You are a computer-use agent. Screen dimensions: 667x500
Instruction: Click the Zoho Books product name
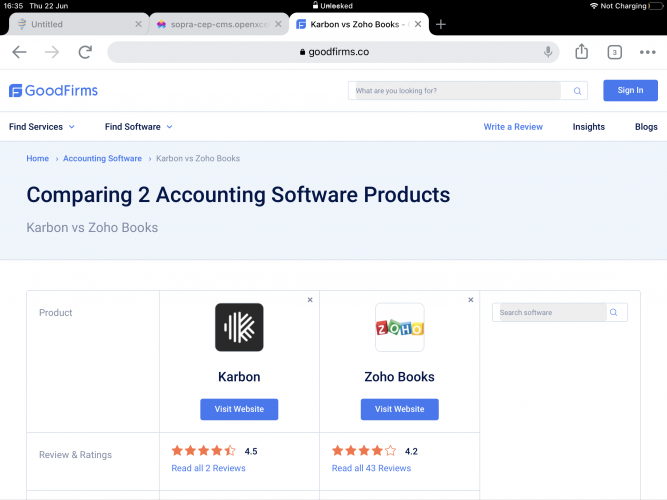click(x=399, y=377)
